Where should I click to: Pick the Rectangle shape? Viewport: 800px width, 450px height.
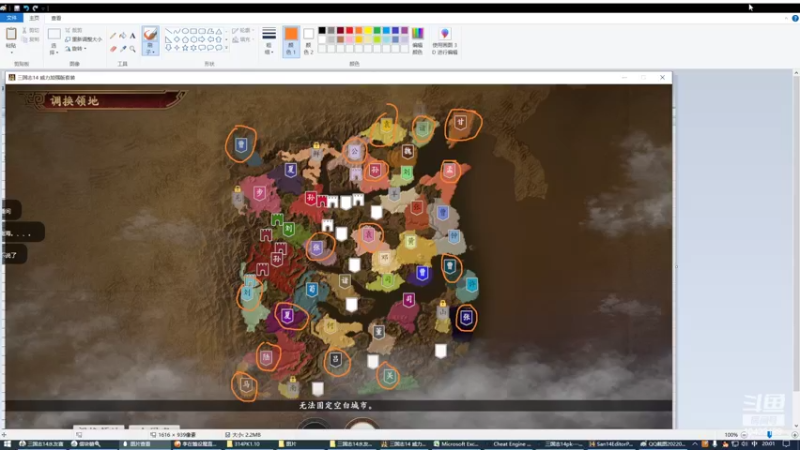tap(193, 31)
